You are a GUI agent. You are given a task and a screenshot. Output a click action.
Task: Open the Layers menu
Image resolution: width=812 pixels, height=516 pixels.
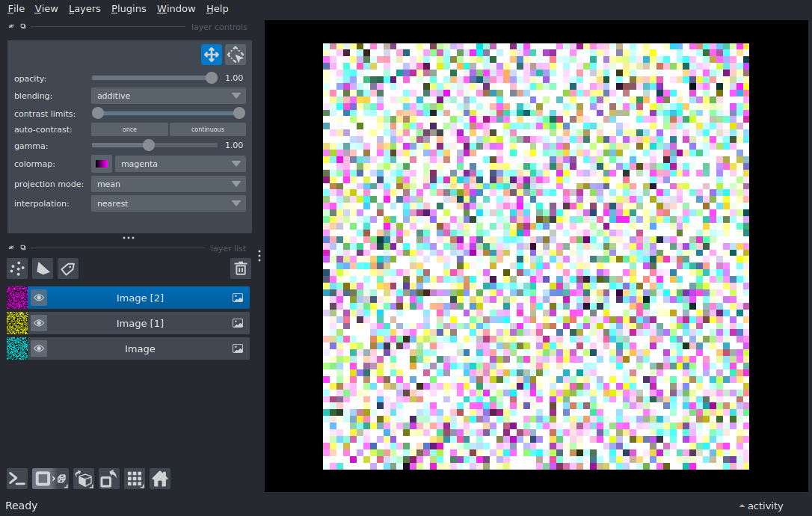tap(84, 9)
